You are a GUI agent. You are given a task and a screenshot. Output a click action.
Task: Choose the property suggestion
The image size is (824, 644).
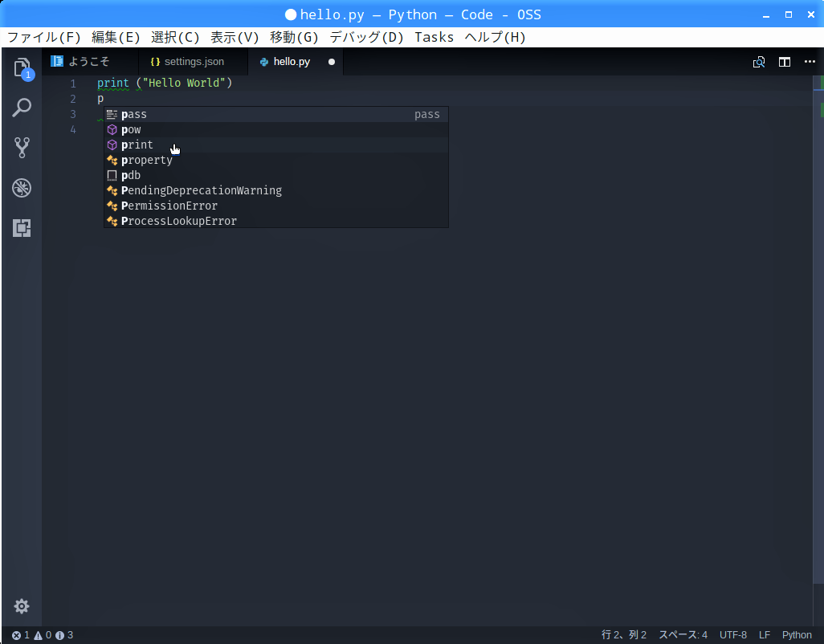276,161
